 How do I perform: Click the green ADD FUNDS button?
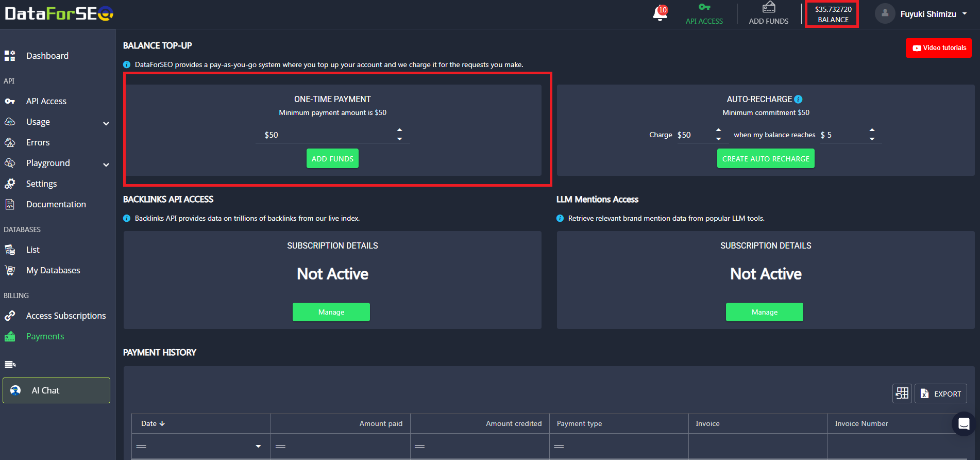click(x=332, y=159)
